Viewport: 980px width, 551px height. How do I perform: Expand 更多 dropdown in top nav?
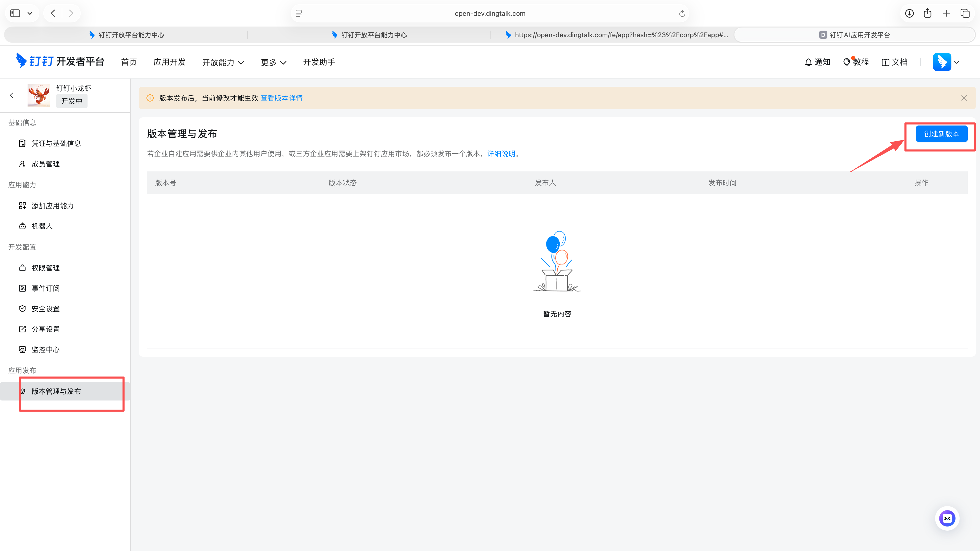pyautogui.click(x=273, y=62)
